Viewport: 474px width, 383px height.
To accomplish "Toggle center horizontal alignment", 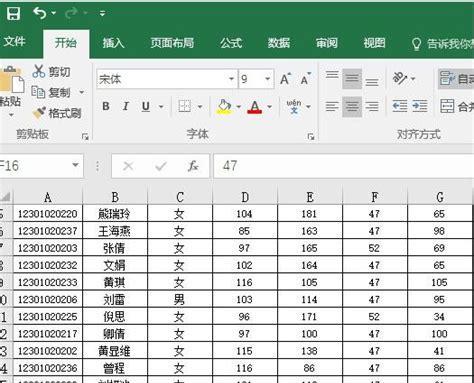I will pos(352,107).
